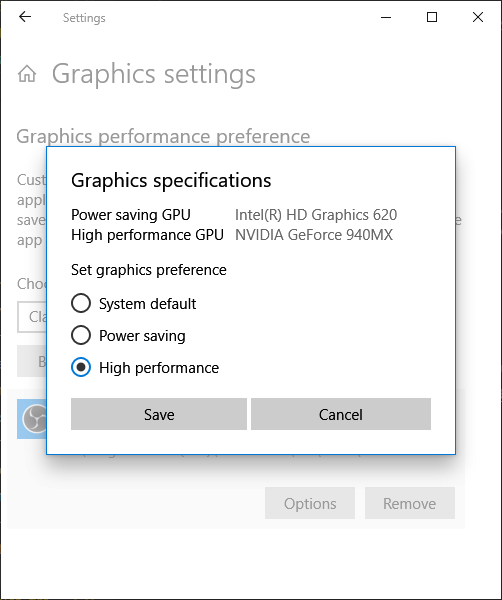
Task: Save the graphics preference
Action: click(159, 414)
